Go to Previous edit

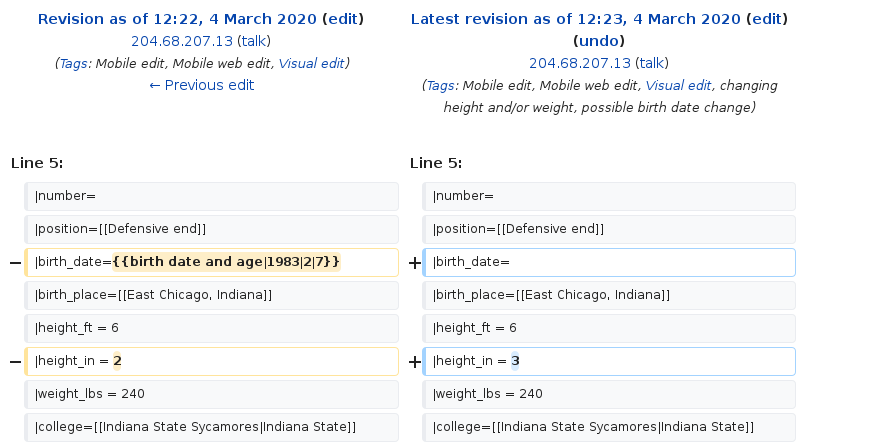[x=201, y=85]
